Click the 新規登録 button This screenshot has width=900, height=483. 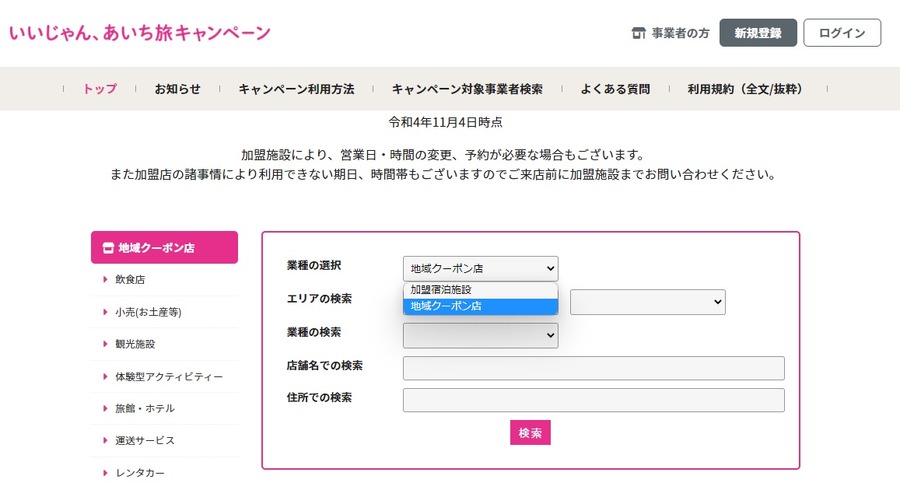click(x=758, y=33)
